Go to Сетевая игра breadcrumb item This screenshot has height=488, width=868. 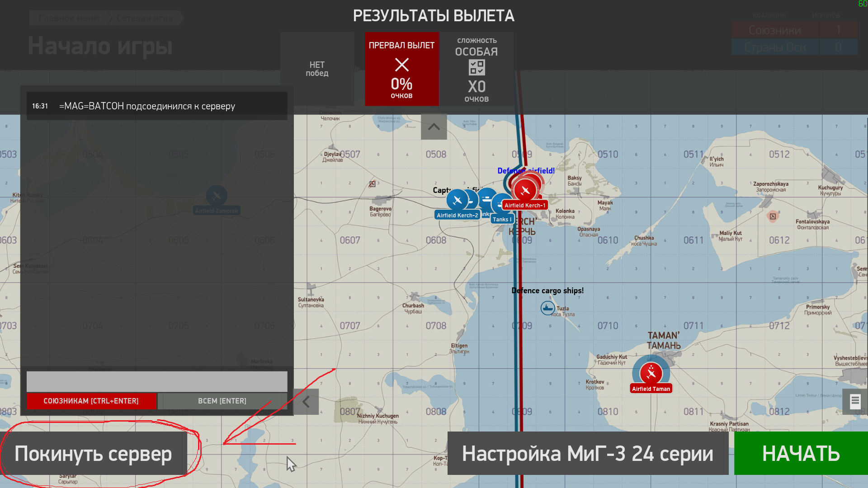pyautogui.click(x=145, y=18)
